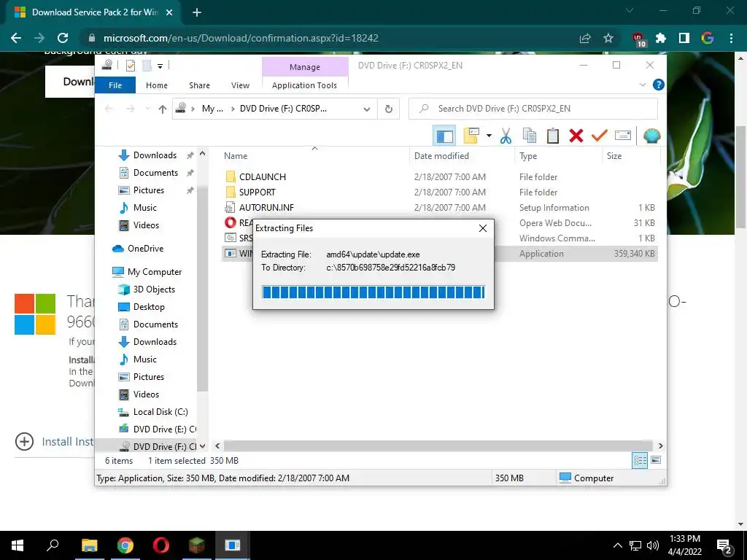Click the Chrome extensions puzzle icon
Image resolution: width=747 pixels, height=560 pixels.
click(x=661, y=38)
